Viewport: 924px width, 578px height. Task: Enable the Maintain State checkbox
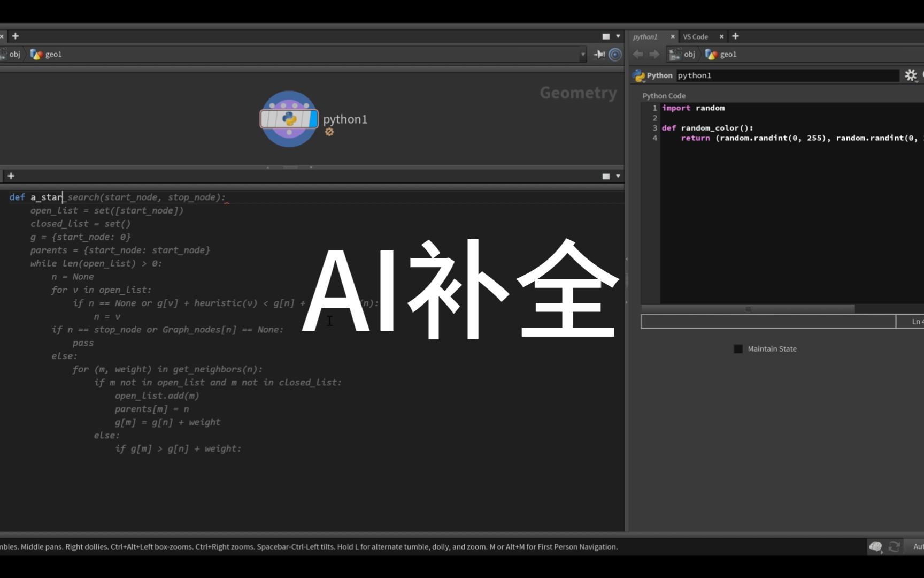point(738,348)
